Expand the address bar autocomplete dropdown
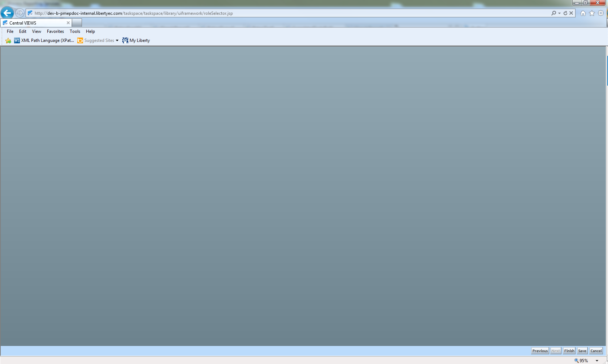The width and height of the screenshot is (608, 364). [x=559, y=13]
